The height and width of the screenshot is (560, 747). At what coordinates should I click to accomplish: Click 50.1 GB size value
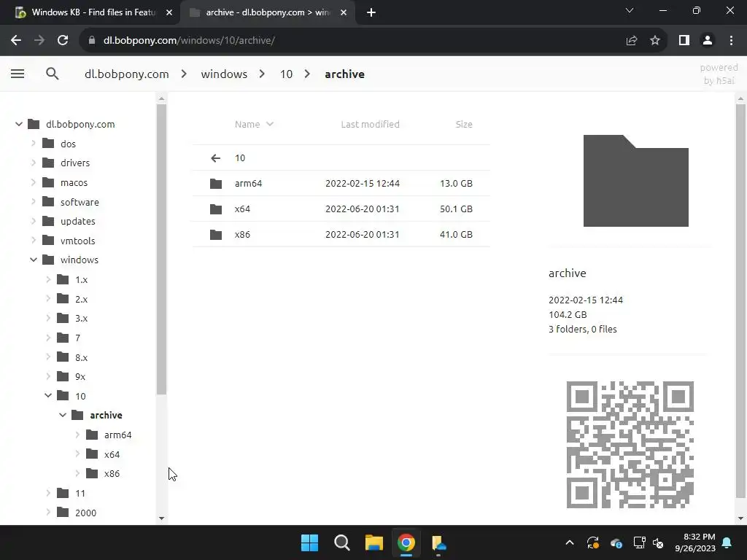point(456,209)
